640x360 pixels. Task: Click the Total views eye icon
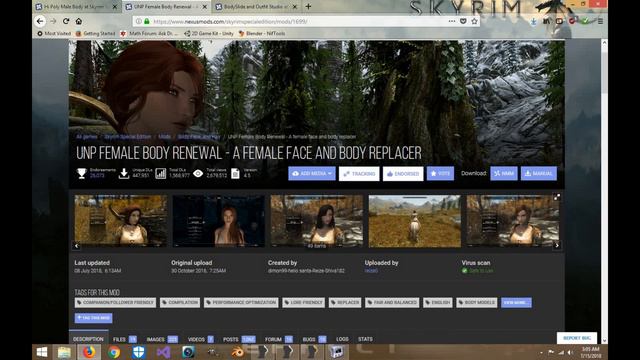click(198, 173)
